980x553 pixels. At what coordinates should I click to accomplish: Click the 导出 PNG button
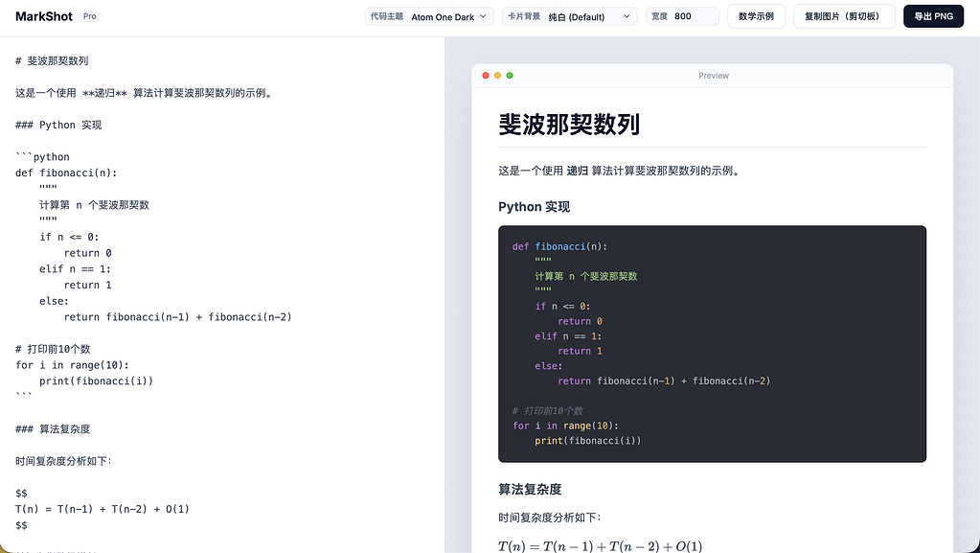933,16
